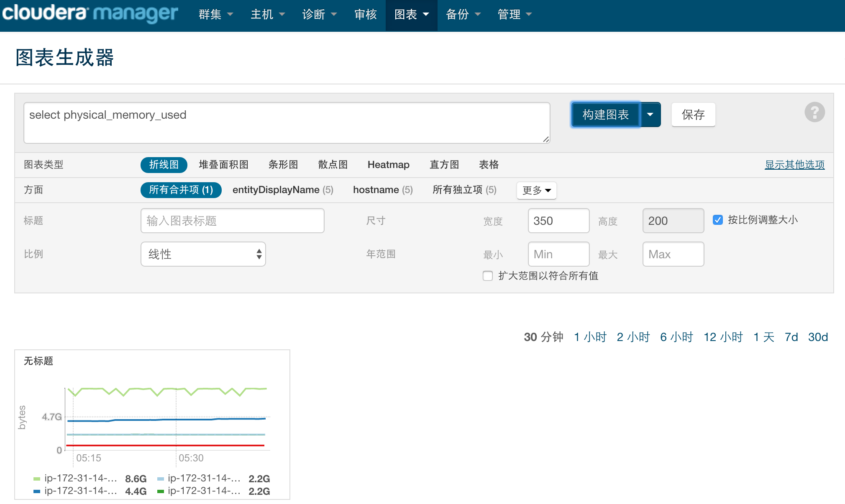Image resolution: width=845 pixels, height=504 pixels.
Task: Expand the 更多 facet dropdown
Action: [x=536, y=190]
